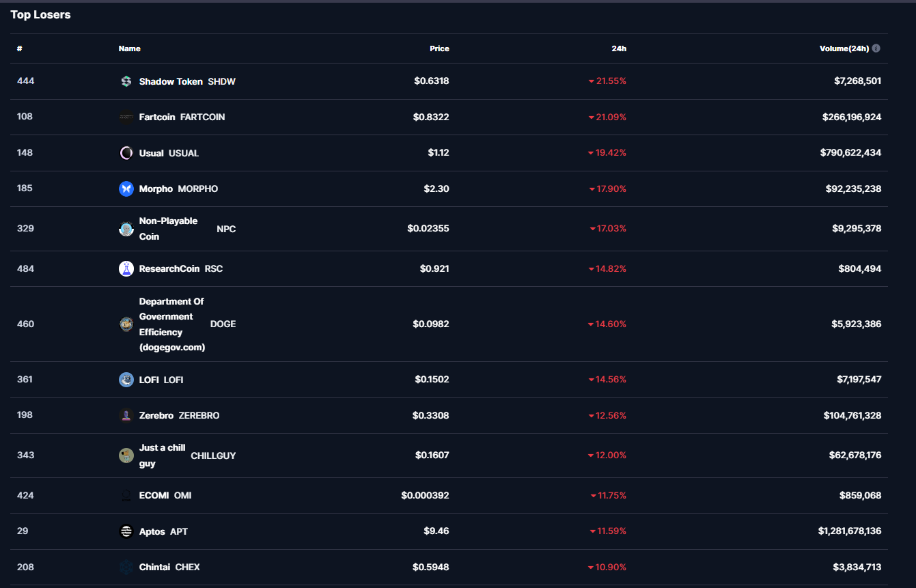Open the Zerebro coin name link
916x588 pixels.
click(x=156, y=415)
